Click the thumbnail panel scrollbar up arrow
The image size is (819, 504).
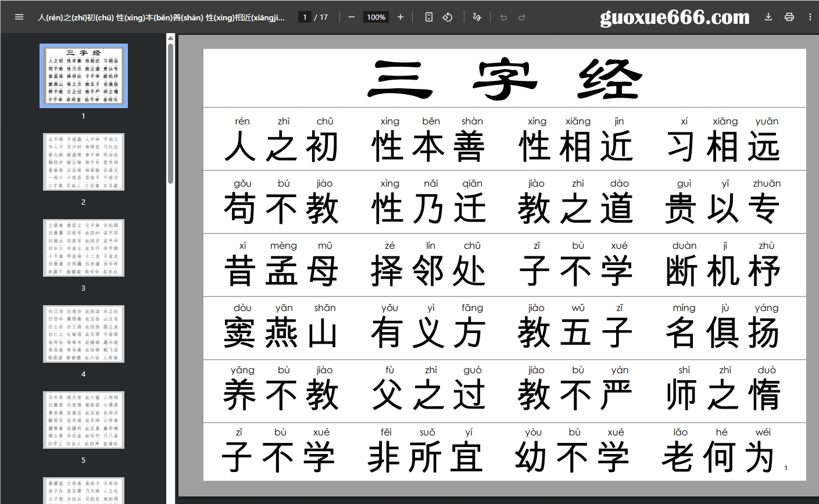[x=170, y=38]
